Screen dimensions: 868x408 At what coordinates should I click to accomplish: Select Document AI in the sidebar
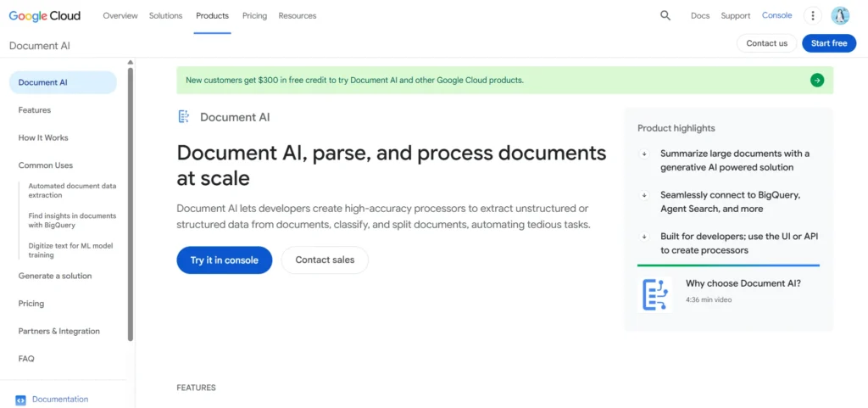pos(63,82)
